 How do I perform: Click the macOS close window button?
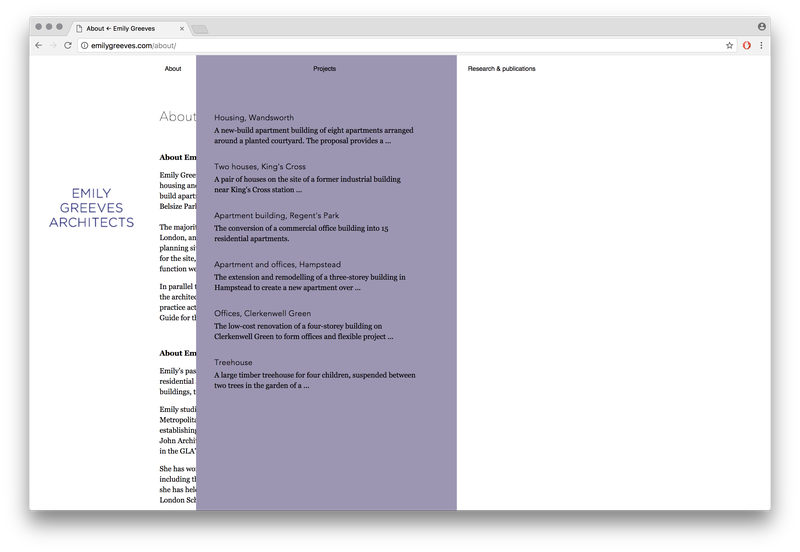point(38,27)
